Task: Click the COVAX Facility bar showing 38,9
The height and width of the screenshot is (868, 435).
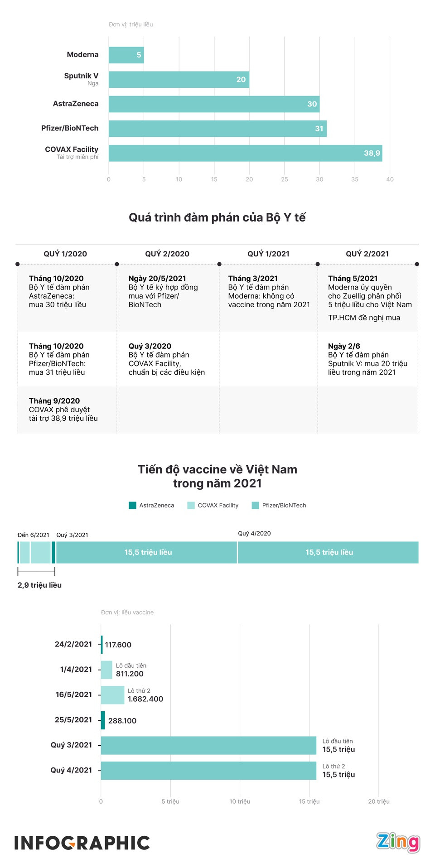Action: pos(245,153)
